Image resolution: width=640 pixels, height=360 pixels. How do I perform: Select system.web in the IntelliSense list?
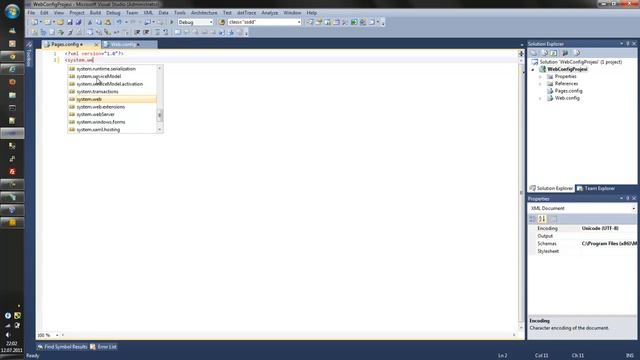112,99
